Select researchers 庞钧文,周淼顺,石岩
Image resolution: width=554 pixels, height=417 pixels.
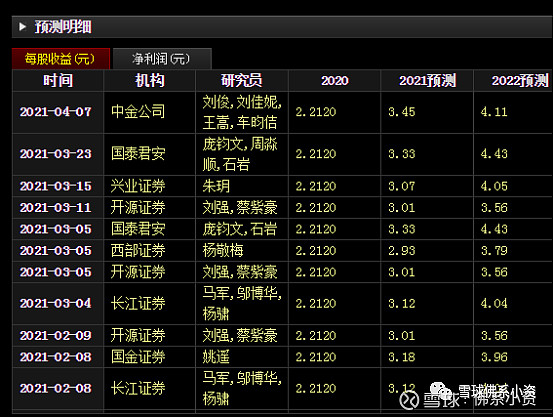[240, 154]
